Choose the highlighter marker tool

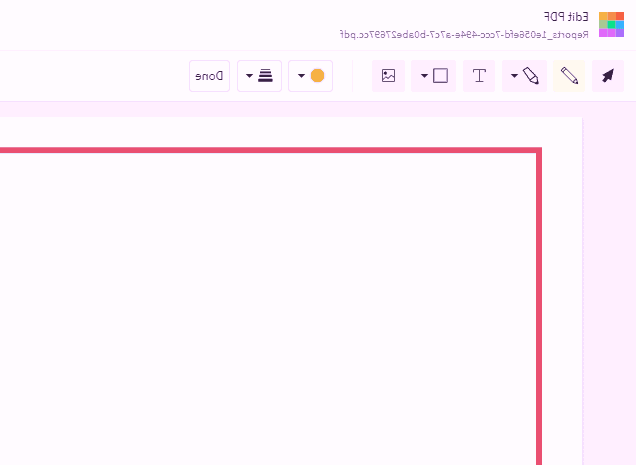[532, 76]
